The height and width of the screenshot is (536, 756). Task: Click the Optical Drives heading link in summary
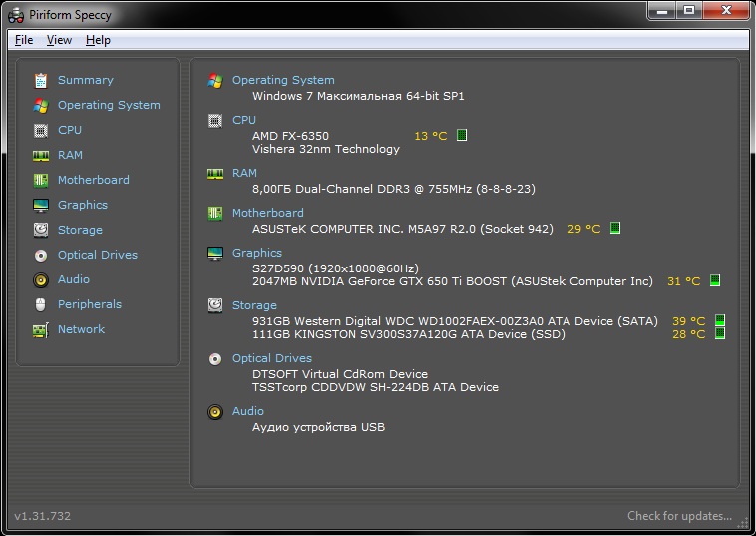[x=272, y=359]
